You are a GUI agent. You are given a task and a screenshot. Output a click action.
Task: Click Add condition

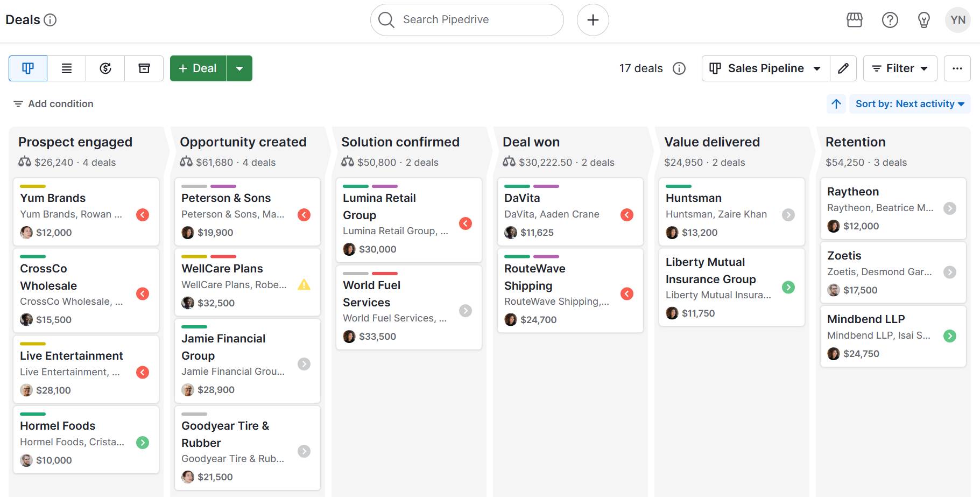53,104
